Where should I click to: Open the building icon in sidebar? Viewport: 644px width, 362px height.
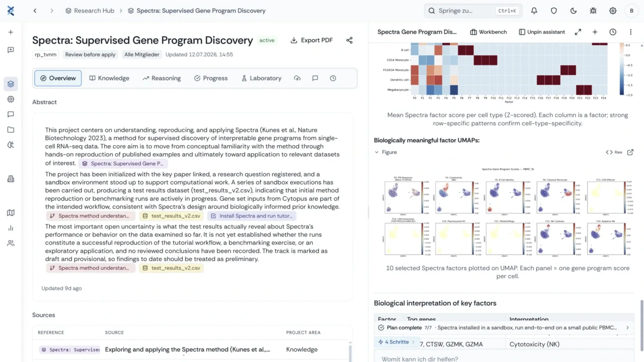coord(11,179)
